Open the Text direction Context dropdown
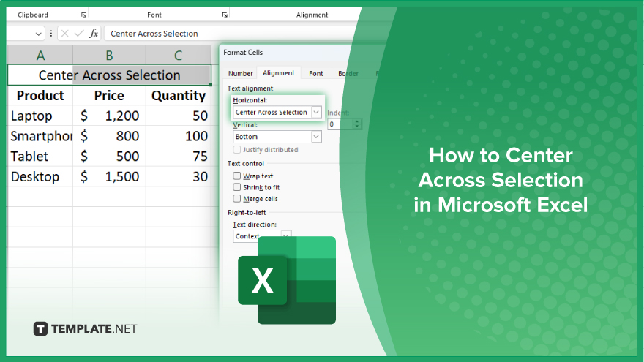The height and width of the screenshot is (362, 644). point(262,236)
